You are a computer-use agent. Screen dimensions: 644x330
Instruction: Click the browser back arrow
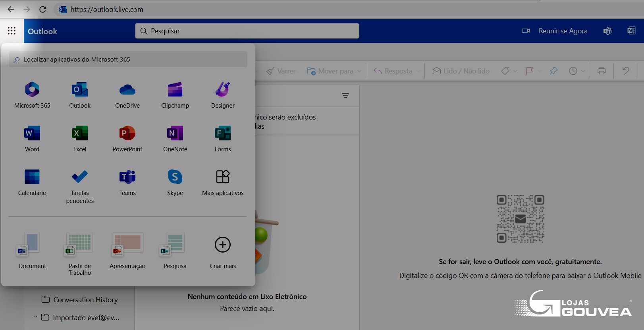[x=11, y=9]
